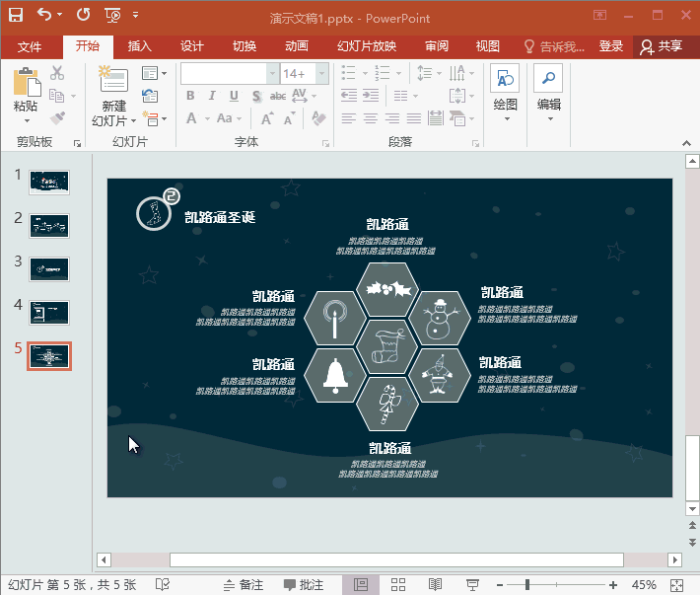The width and height of the screenshot is (700, 595).
Task: Click the zoom slider handle
Action: pyautogui.click(x=526, y=585)
